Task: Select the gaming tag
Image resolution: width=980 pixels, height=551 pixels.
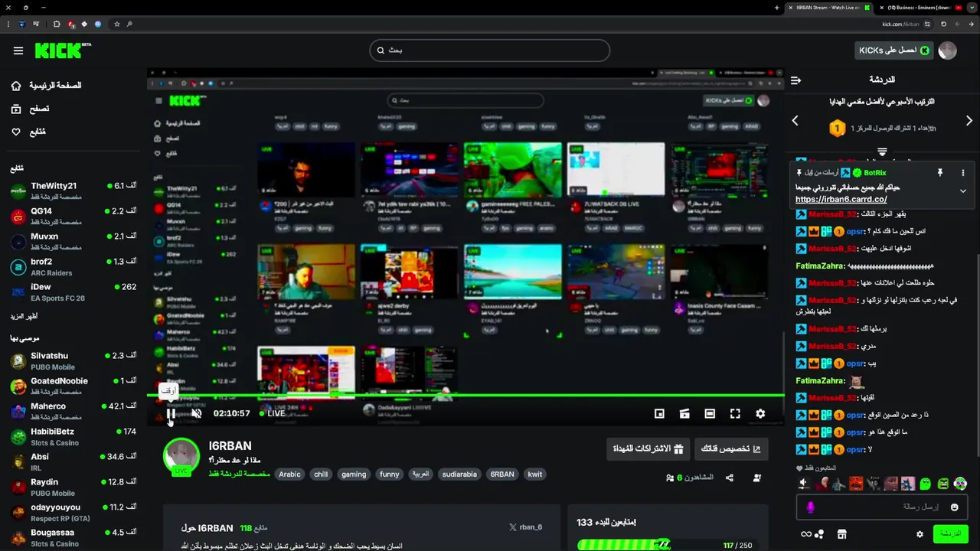Action: point(354,474)
